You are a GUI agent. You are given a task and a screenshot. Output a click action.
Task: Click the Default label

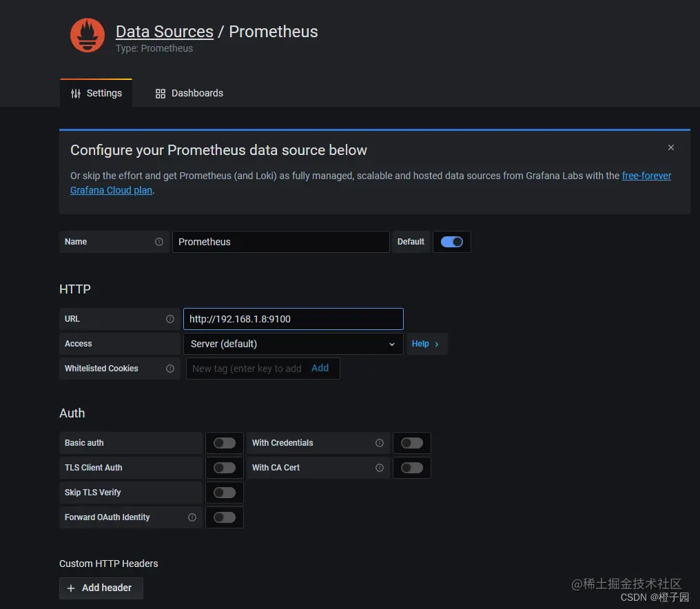(x=411, y=242)
